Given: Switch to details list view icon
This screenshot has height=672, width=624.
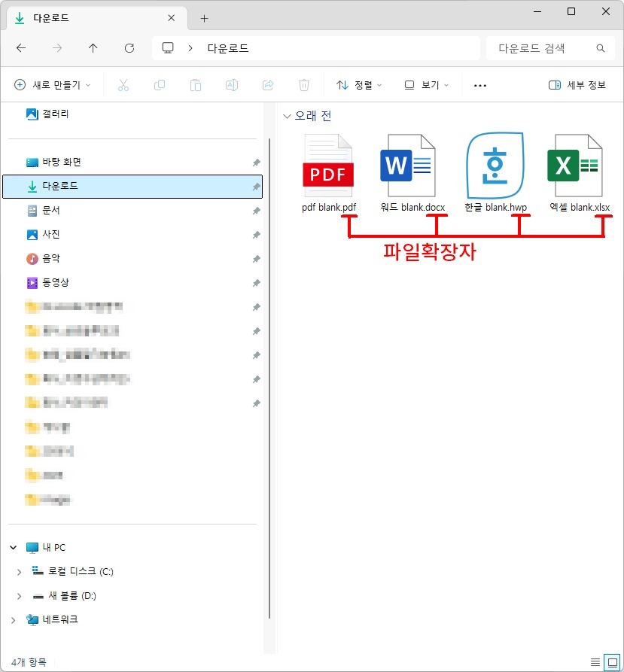Looking at the screenshot, I should click(x=595, y=662).
